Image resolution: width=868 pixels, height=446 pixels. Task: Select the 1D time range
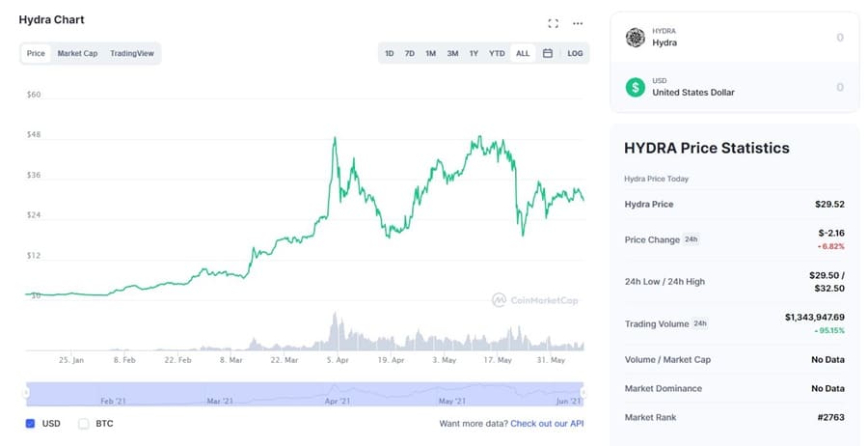pos(390,53)
